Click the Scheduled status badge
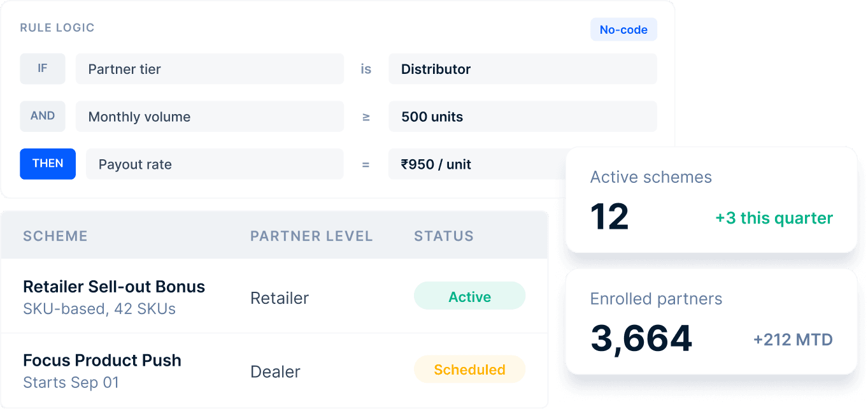This screenshot has width=868, height=409. (470, 370)
